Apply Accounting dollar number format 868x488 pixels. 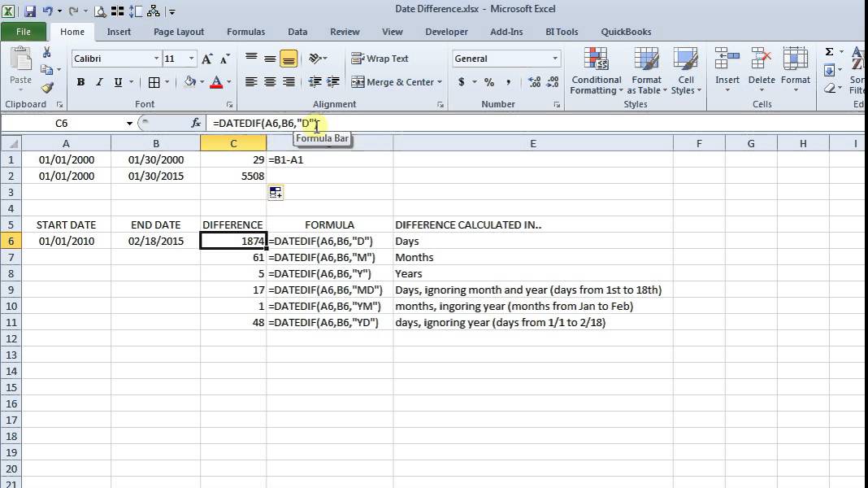(x=461, y=82)
